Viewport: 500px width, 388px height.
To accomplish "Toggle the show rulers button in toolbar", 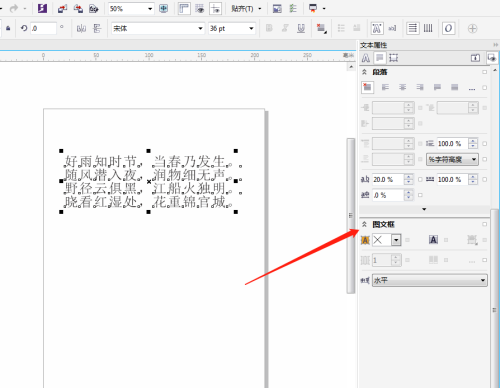I will click(x=184, y=9).
